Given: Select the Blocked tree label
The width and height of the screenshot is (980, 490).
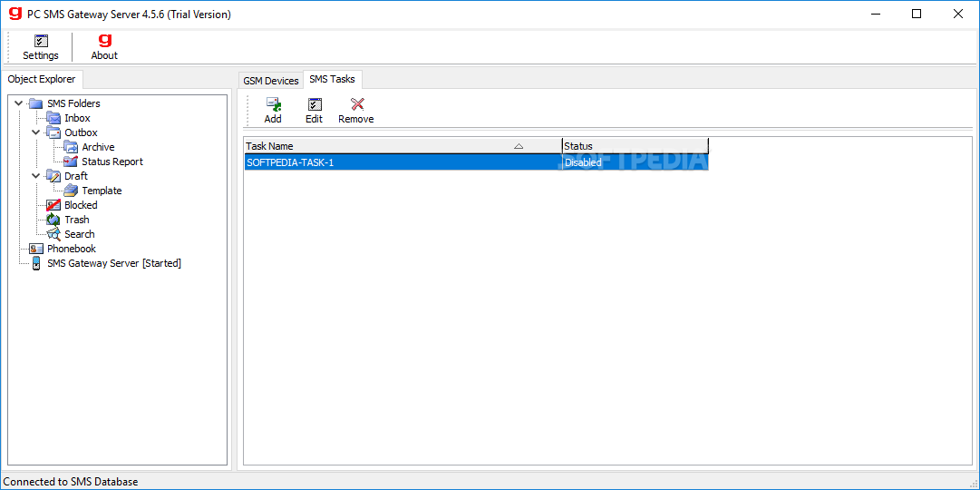Looking at the screenshot, I should (82, 205).
